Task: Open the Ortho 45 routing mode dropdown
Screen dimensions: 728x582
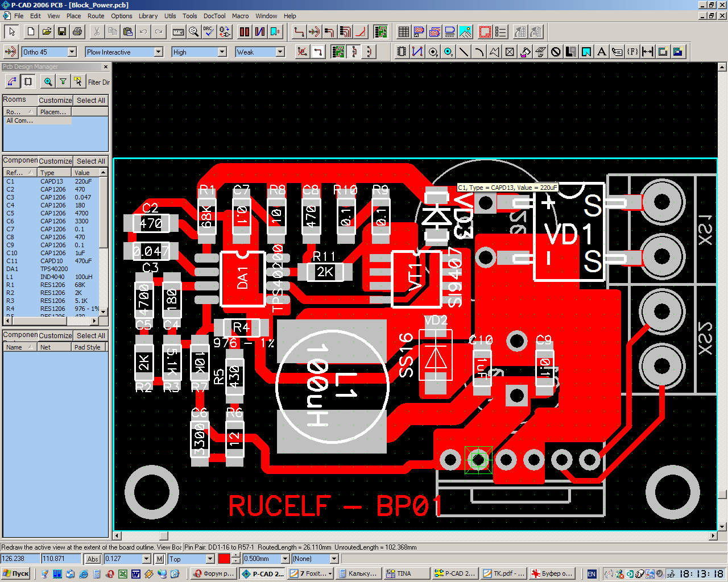Action: point(72,52)
